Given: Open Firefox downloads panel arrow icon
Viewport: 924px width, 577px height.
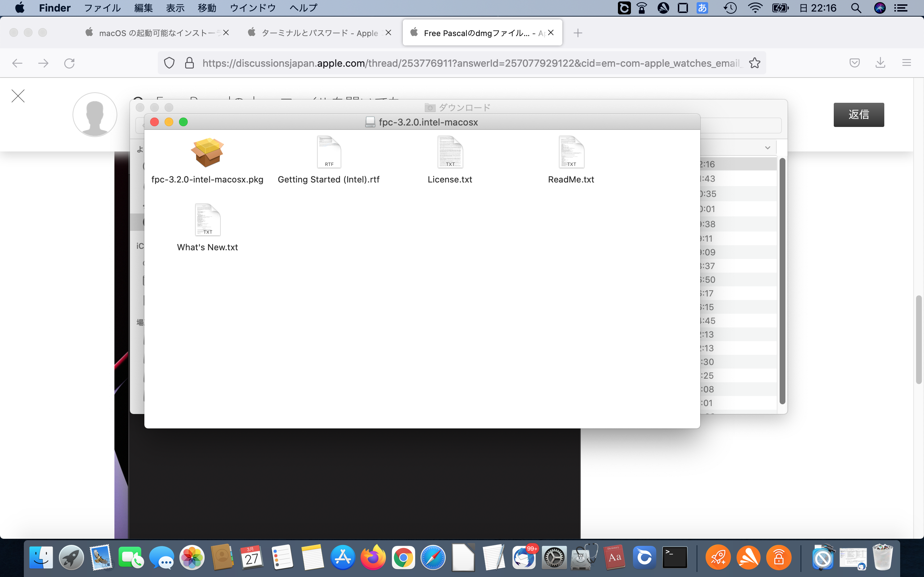Looking at the screenshot, I should (x=880, y=63).
